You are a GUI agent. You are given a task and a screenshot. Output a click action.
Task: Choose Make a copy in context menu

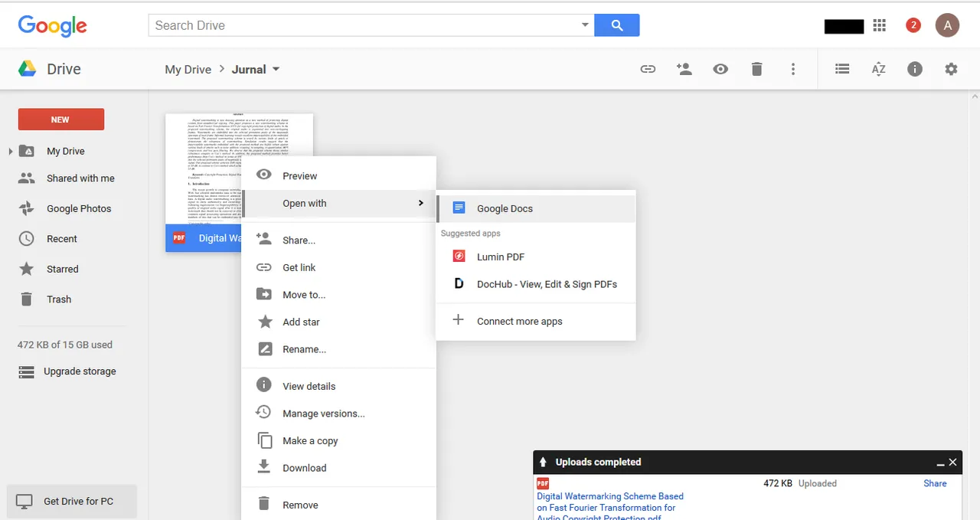(x=338, y=440)
